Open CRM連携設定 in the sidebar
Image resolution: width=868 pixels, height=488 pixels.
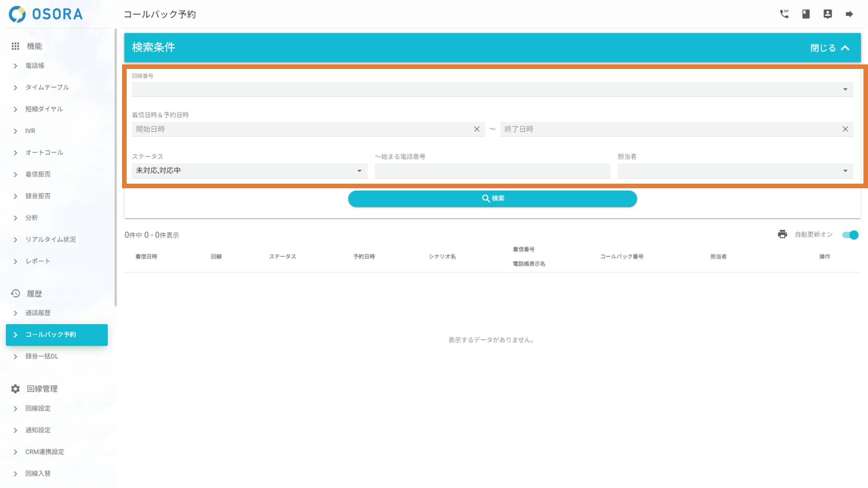(x=44, y=452)
